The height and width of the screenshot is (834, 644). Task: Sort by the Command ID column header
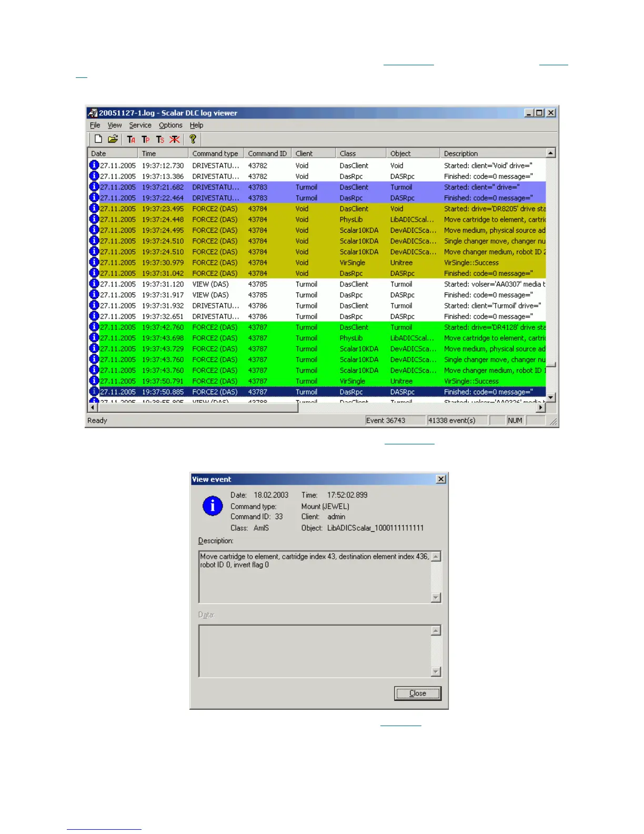pos(268,153)
